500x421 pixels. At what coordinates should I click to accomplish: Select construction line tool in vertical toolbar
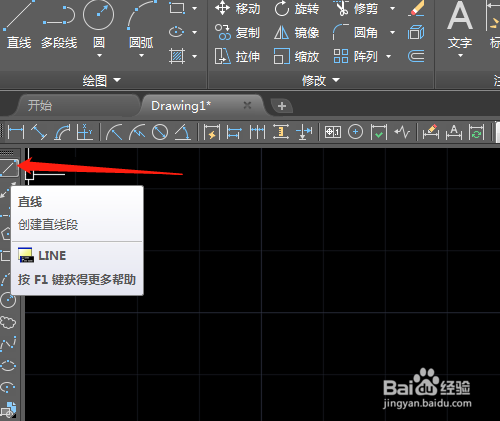pos(6,192)
